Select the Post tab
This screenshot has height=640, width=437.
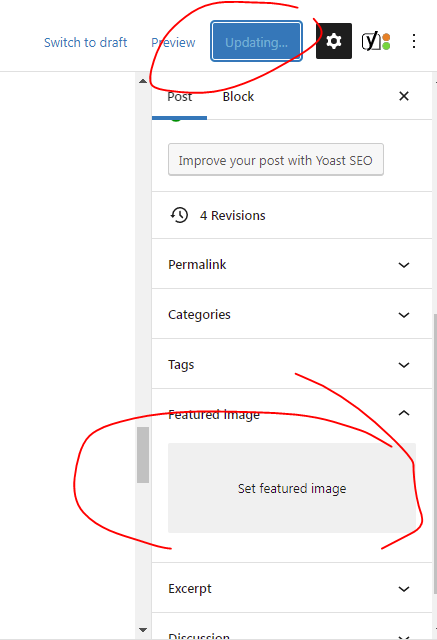tap(180, 97)
